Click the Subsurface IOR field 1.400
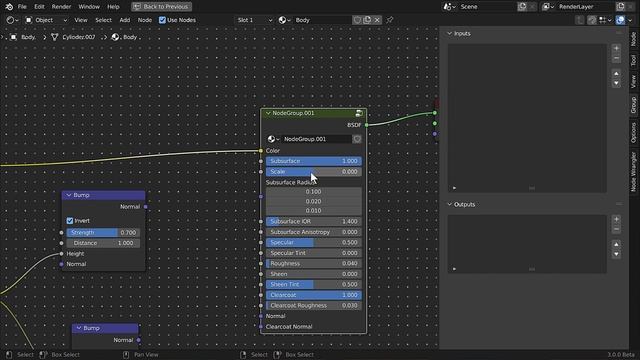 pos(313,221)
